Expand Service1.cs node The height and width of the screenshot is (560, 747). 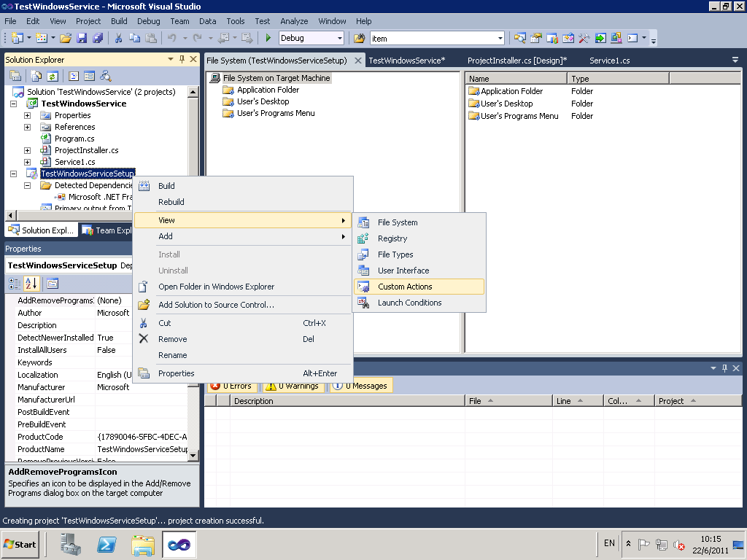coord(28,162)
